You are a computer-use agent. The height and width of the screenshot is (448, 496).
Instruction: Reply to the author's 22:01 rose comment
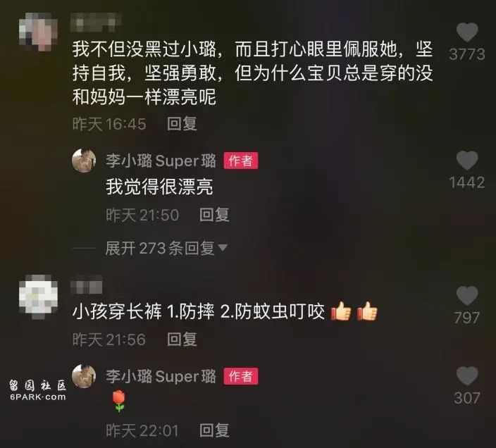pyautogui.click(x=214, y=430)
